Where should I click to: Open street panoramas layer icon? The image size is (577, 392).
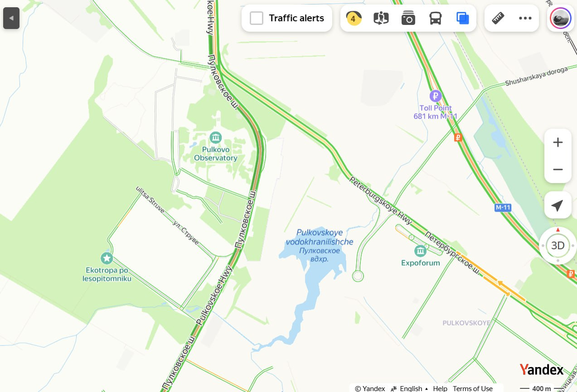coord(381,18)
